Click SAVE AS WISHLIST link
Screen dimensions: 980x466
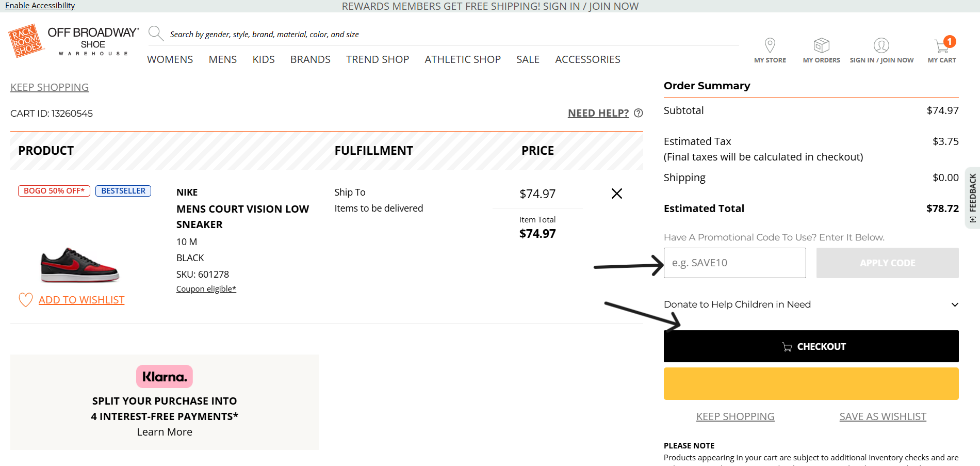click(883, 416)
